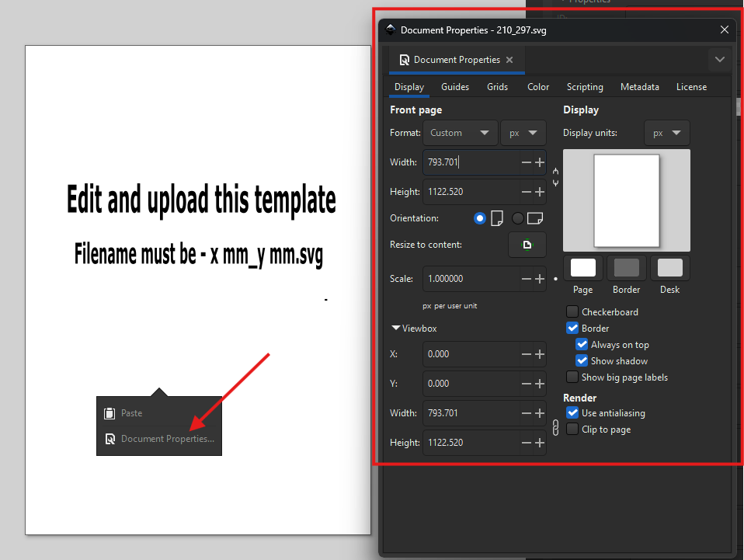Decrease Viewbox Y with minus button
The width and height of the screenshot is (744, 560).
pyautogui.click(x=527, y=384)
